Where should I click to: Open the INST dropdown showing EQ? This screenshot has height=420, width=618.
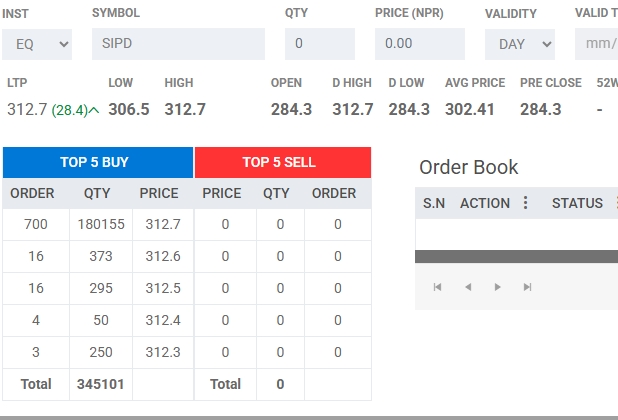click(37, 44)
